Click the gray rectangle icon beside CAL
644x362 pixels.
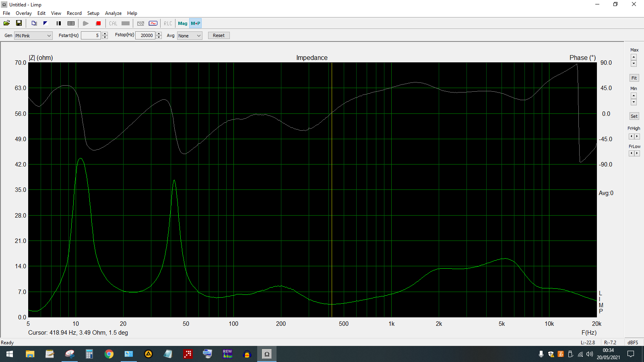coord(126,23)
